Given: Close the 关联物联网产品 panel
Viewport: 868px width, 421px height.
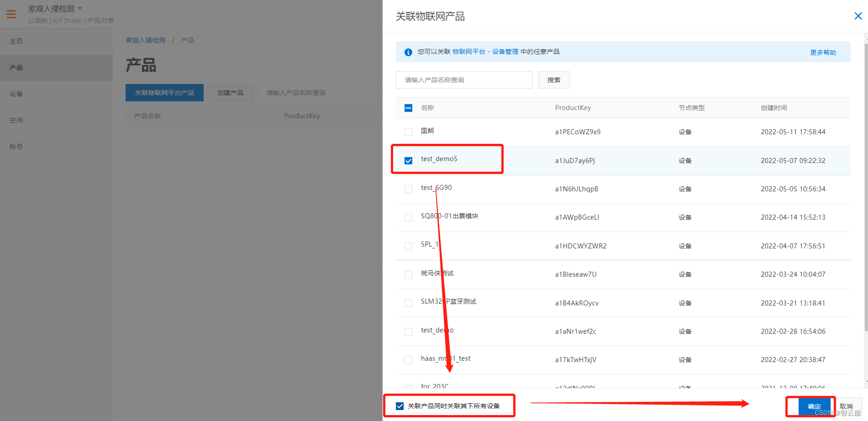Looking at the screenshot, I should (x=858, y=16).
